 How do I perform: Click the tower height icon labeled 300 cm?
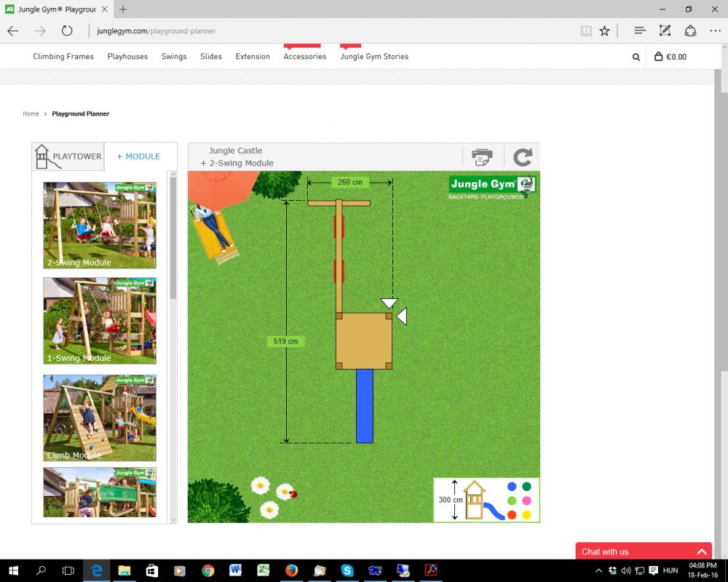point(474,500)
